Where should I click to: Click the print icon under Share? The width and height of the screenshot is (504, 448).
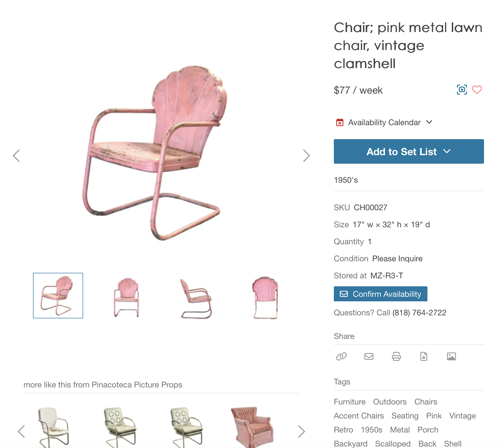(x=396, y=356)
